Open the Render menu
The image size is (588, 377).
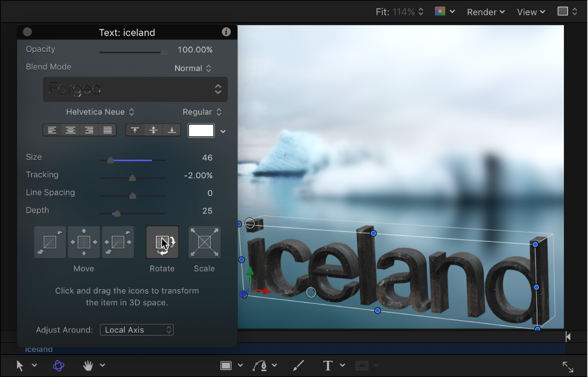[485, 12]
